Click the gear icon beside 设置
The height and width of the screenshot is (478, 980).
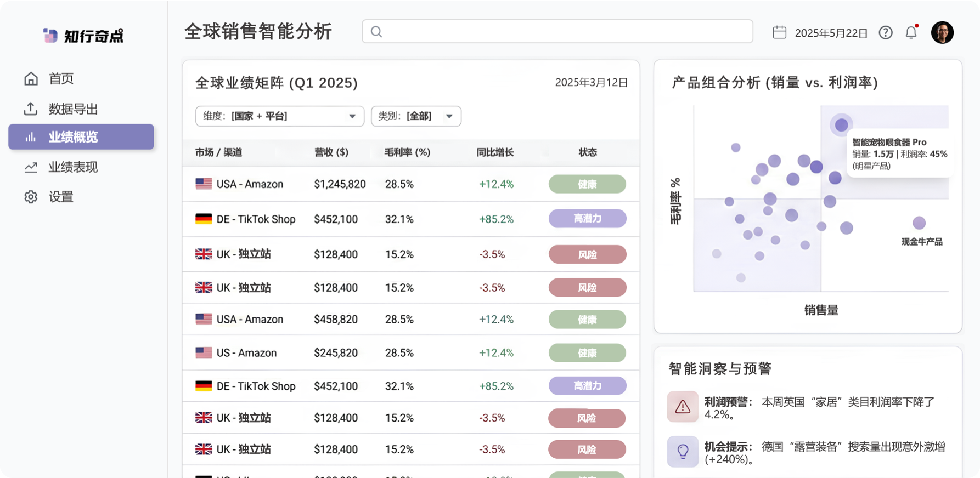point(31,197)
